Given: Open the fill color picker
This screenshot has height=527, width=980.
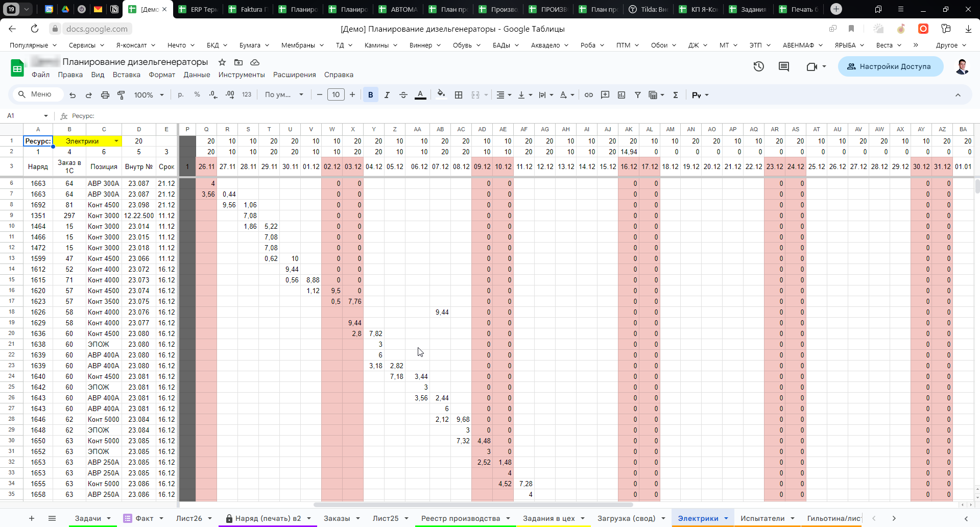Looking at the screenshot, I should click(x=441, y=95).
